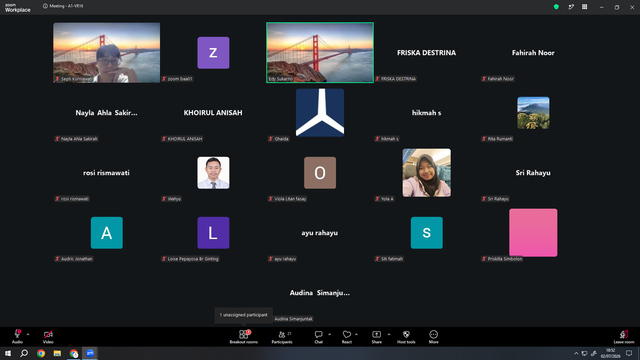Click the brown O avatar of Viola

(320, 173)
